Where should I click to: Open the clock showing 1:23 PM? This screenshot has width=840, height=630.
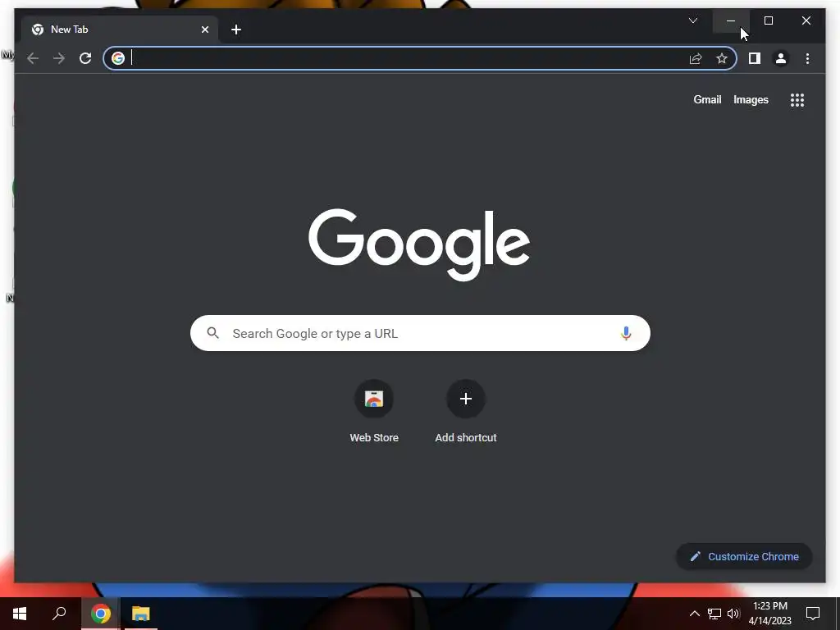coord(769,614)
